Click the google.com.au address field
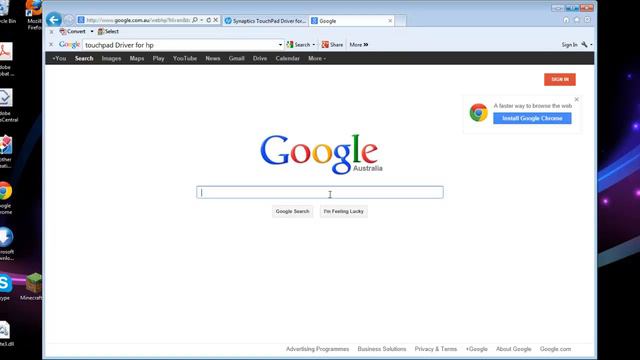 [138, 20]
